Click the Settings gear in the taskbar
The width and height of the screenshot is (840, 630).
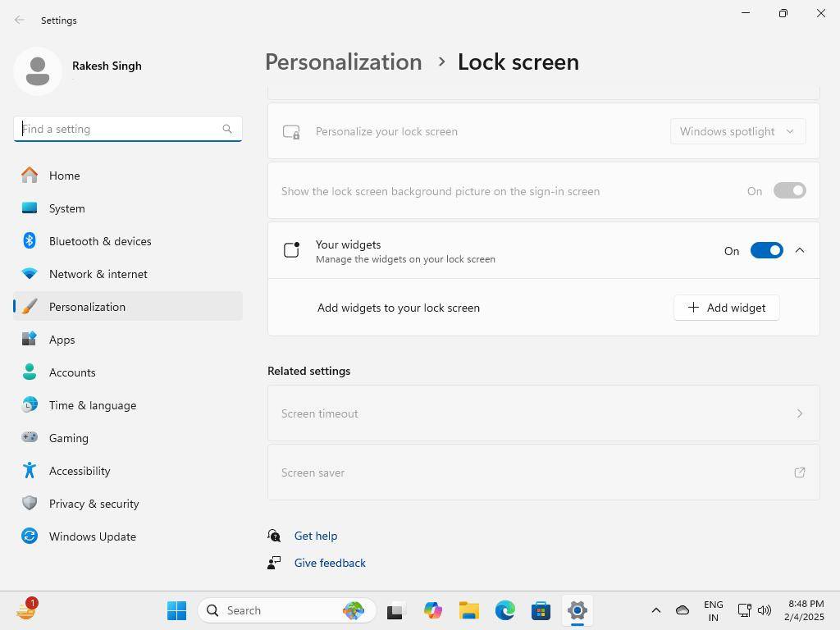click(577, 610)
